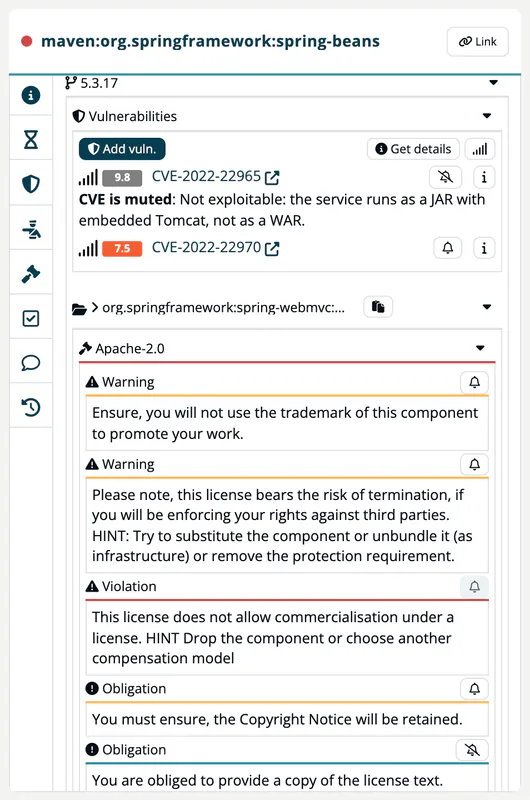
Task: Open the history clock sidebar tab
Action: pyautogui.click(x=31, y=407)
